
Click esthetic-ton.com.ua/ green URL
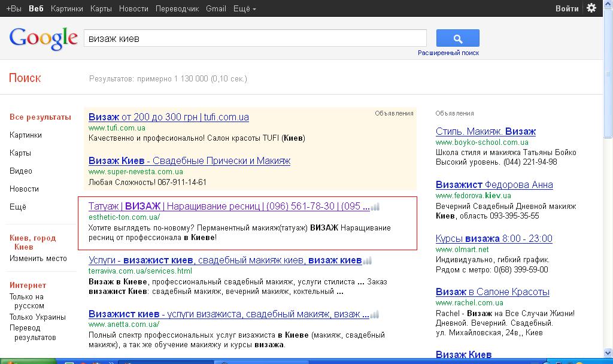[124, 217]
